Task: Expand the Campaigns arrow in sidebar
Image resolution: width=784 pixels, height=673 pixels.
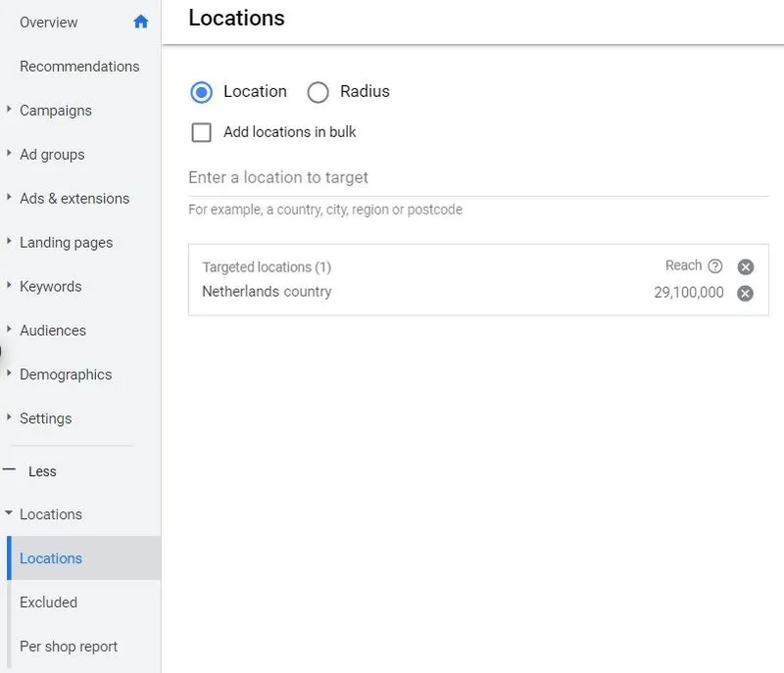Action: pyautogui.click(x=9, y=109)
